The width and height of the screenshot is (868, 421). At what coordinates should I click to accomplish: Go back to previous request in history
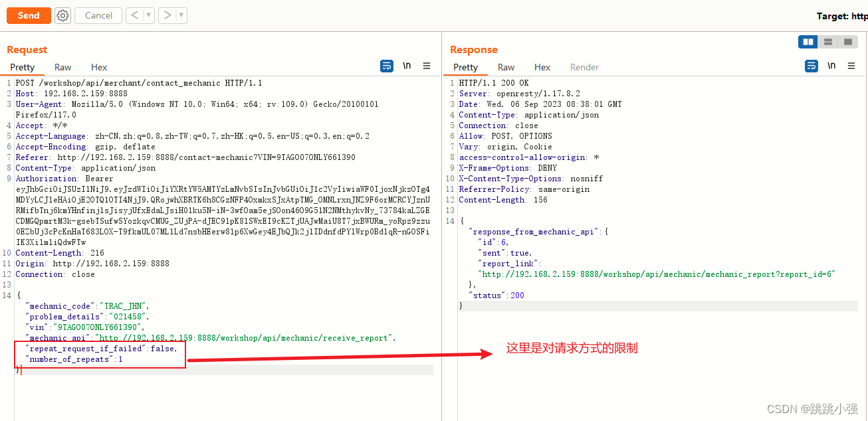tap(135, 15)
